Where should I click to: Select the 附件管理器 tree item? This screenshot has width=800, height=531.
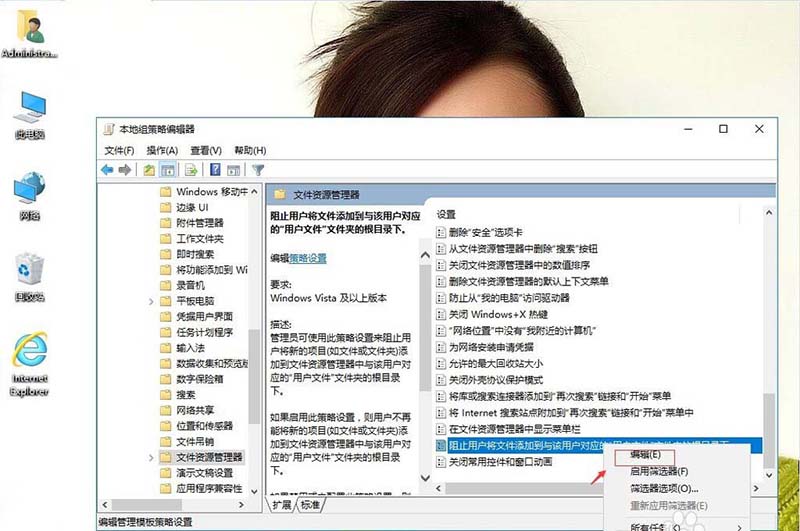200,223
